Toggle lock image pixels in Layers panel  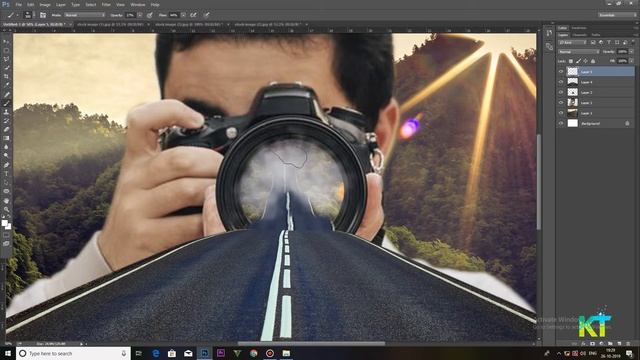coord(578,61)
